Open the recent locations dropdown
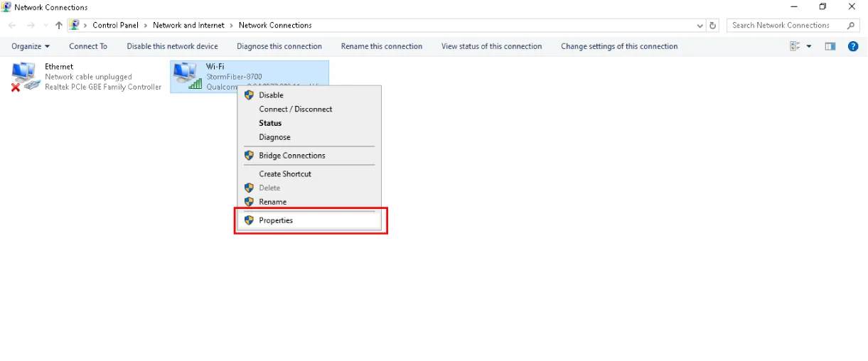This screenshot has height=361, width=868. [x=46, y=26]
